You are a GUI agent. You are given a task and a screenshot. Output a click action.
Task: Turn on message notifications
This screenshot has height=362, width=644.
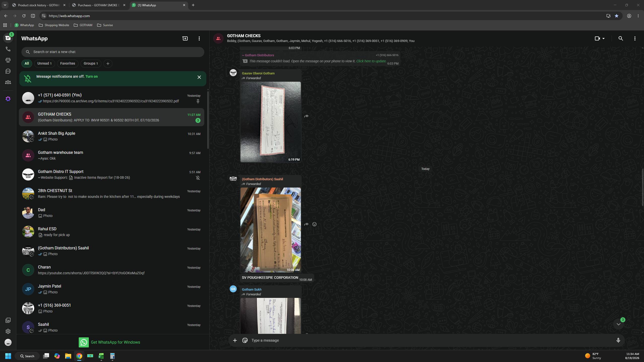click(x=92, y=76)
